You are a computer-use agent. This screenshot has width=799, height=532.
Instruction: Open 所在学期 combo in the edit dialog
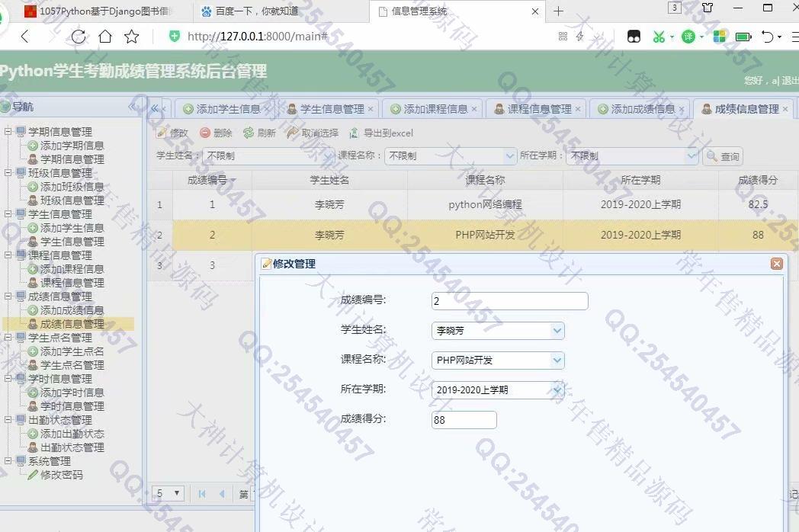557,390
